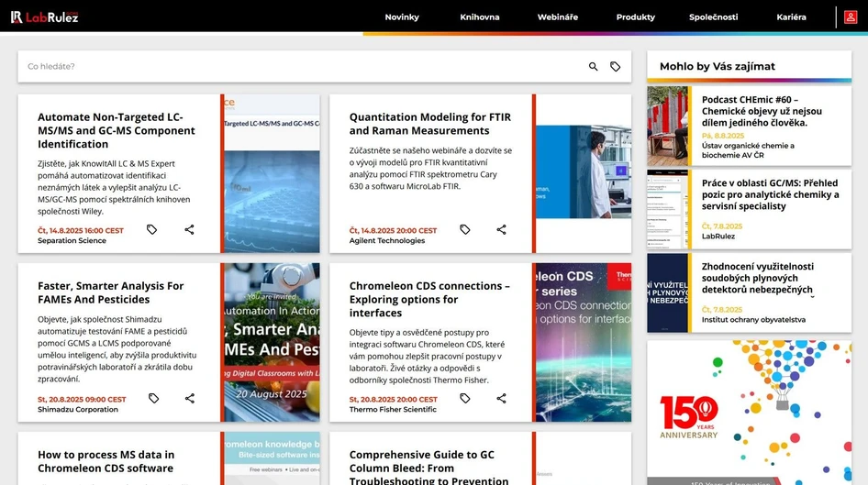Open Faster, Smarter Analysis For FAMEs title
Viewport: 868px width, 485px height.
pos(111,292)
